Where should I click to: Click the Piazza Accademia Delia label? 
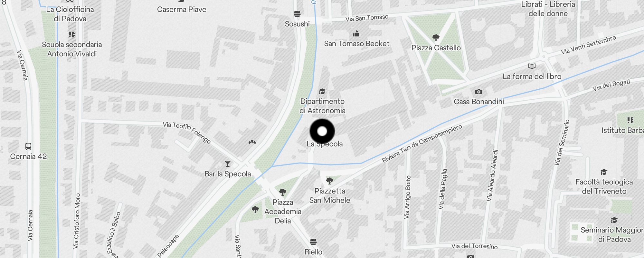(283, 212)
